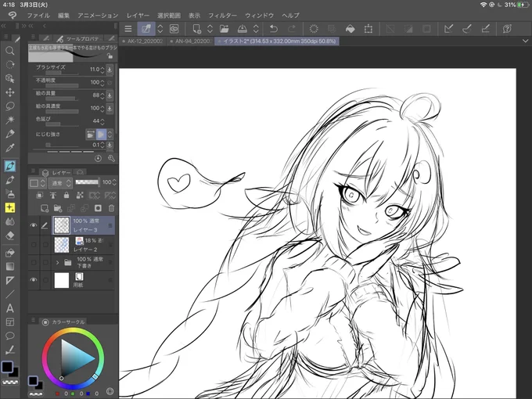Screen dimensions: 532x399
Task: Select the highlighted brush tool in the tool palette
Action: coord(10,166)
